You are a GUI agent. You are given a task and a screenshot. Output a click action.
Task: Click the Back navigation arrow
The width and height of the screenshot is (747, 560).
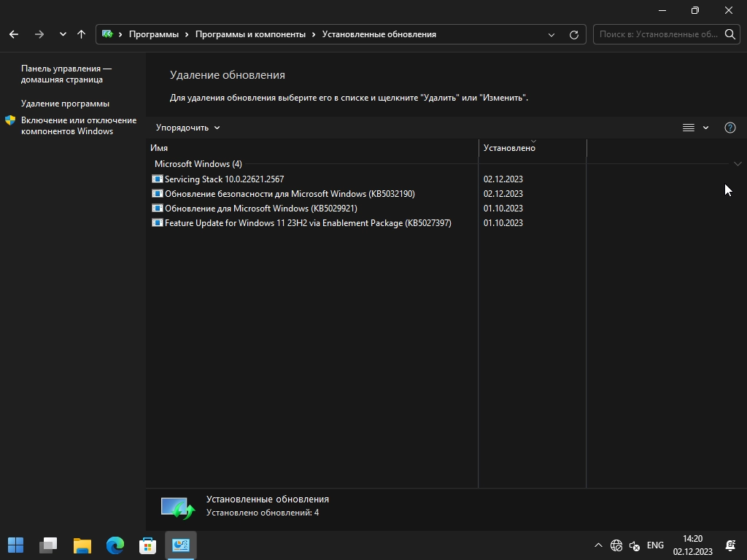[x=14, y=34]
